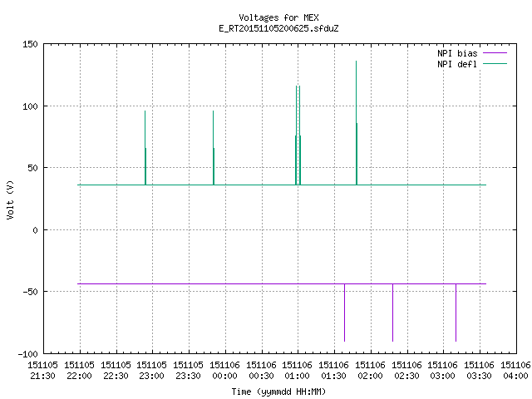
Task: Click the 151105 23:30 x-axis label
Action: pos(189,371)
